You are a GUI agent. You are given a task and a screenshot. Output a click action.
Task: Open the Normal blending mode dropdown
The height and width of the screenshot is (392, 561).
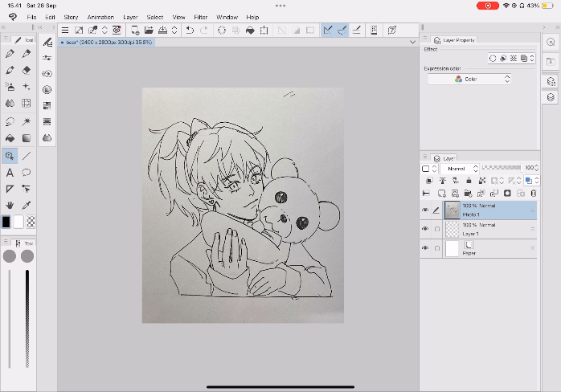[x=460, y=169]
